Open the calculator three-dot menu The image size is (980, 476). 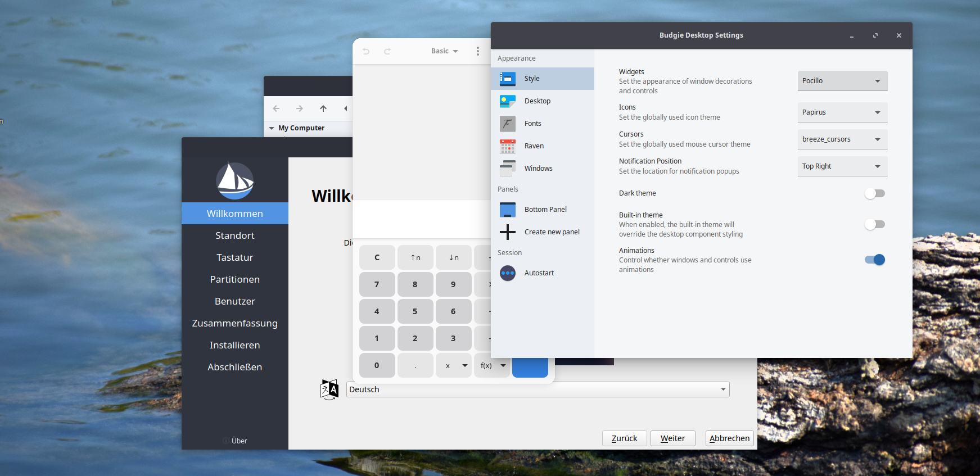(x=478, y=51)
